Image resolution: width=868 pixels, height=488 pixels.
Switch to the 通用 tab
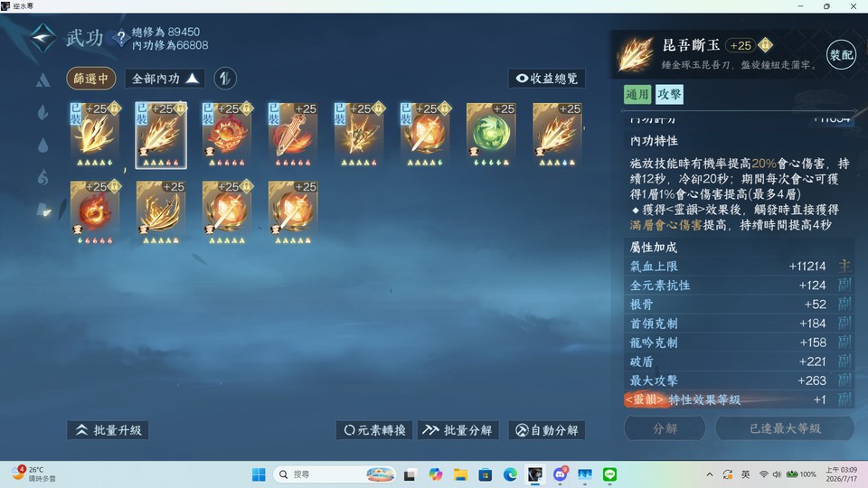(x=637, y=95)
